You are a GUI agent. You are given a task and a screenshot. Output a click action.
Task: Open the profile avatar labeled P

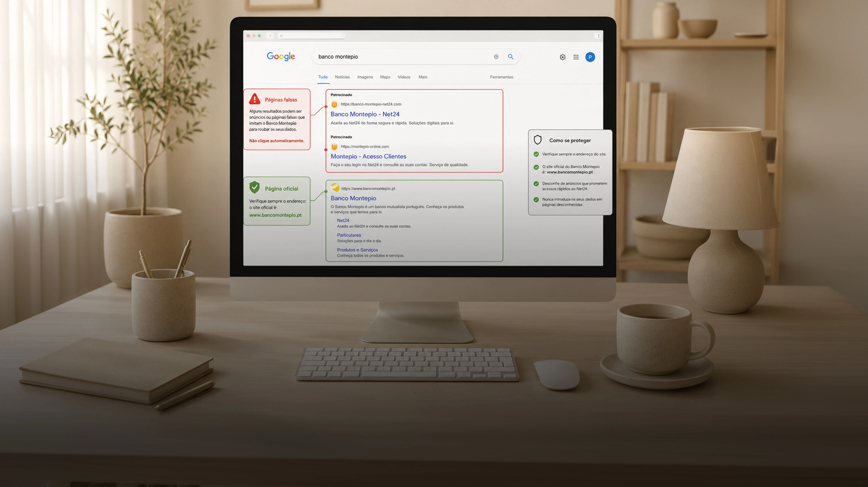pyautogui.click(x=590, y=57)
